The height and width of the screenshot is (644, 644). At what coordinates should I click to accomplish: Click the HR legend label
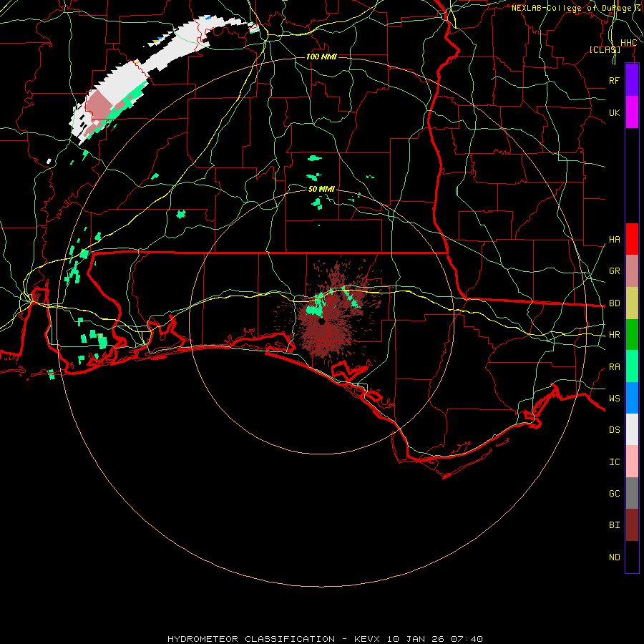point(614,335)
